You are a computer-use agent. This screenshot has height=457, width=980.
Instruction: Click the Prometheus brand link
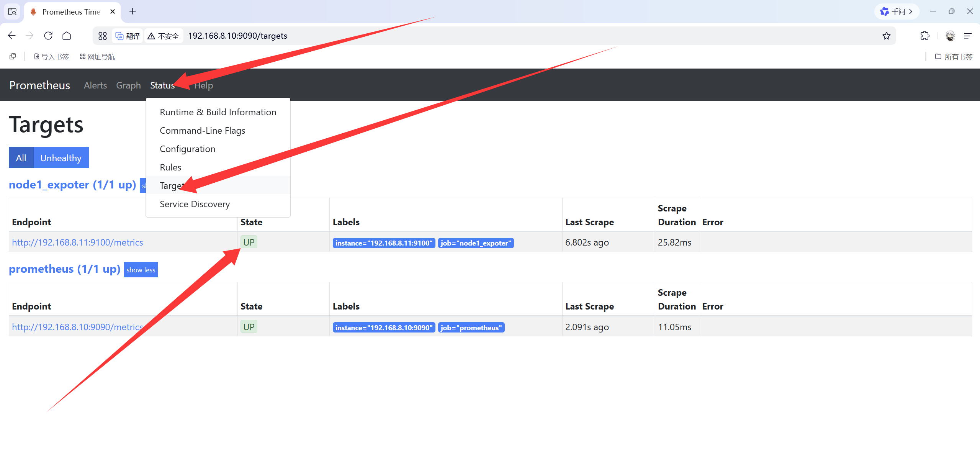click(39, 85)
